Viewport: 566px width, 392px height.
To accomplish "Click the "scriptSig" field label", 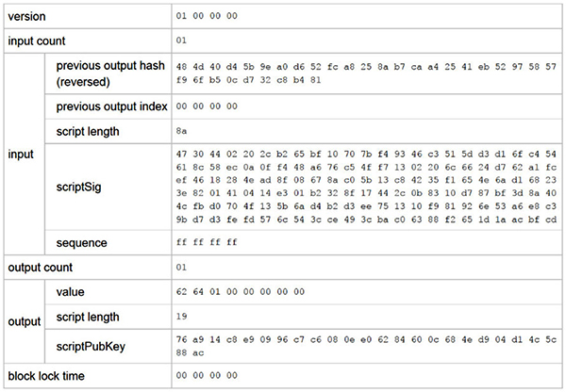I will [x=80, y=188].
